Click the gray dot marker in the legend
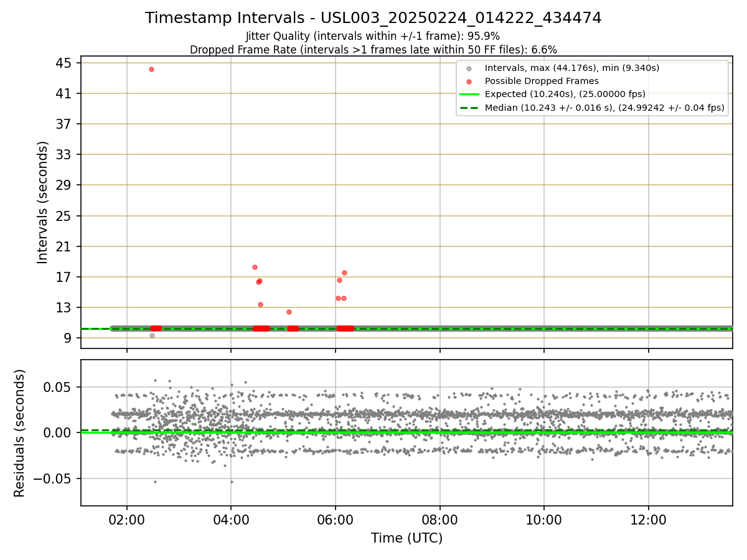747x560 pixels. point(469,68)
